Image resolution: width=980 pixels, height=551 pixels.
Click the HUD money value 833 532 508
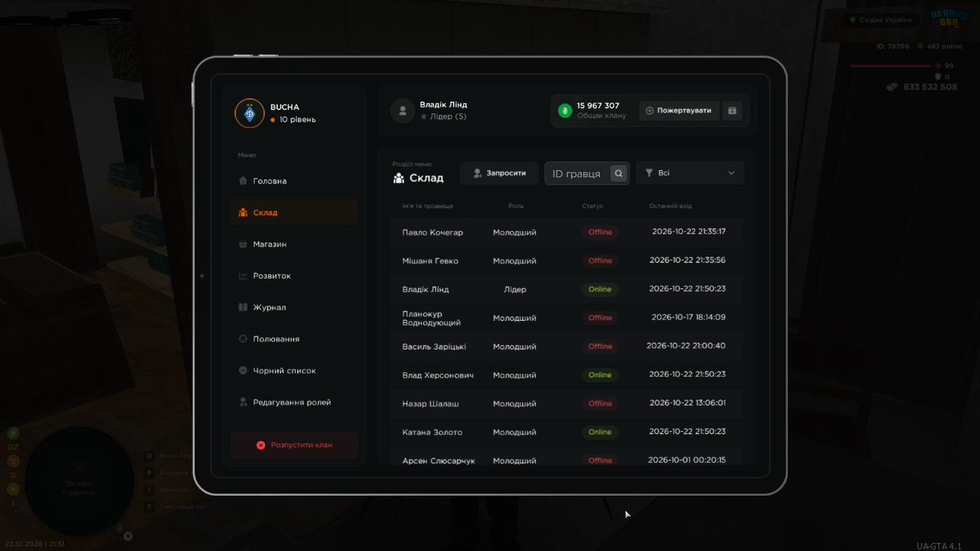(930, 87)
